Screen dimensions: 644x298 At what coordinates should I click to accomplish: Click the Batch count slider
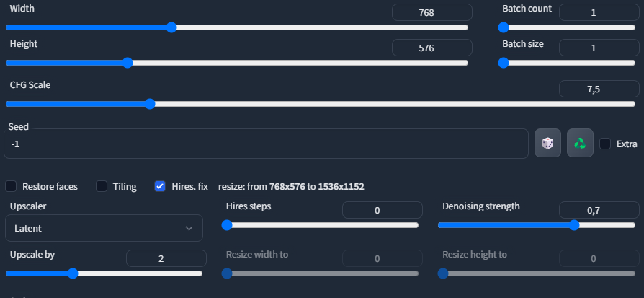[567, 27]
